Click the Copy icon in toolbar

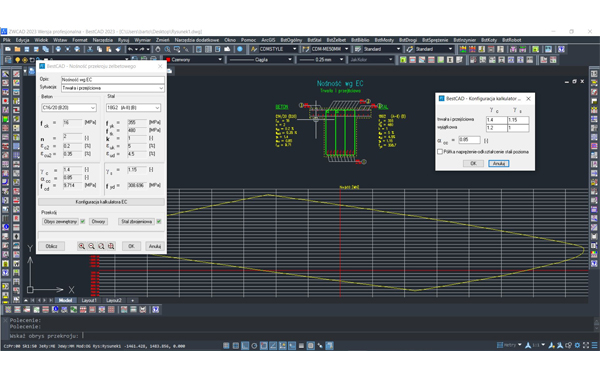[x=99, y=49]
